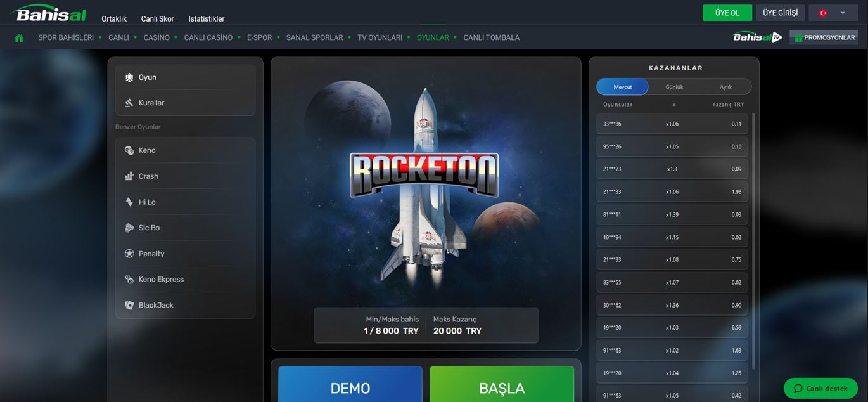This screenshot has width=868, height=402.
Task: Click winner row 95***26
Action: point(672,146)
